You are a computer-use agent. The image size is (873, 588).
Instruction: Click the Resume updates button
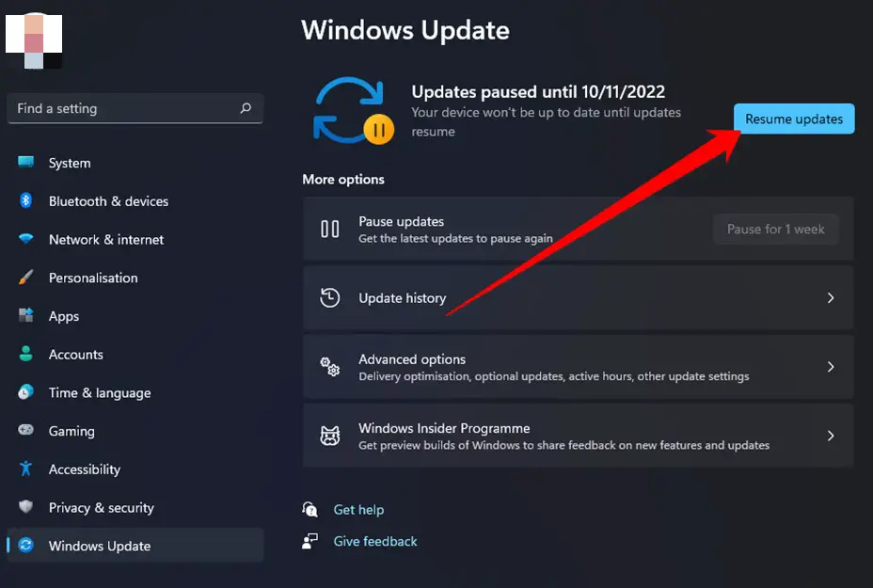(x=794, y=119)
